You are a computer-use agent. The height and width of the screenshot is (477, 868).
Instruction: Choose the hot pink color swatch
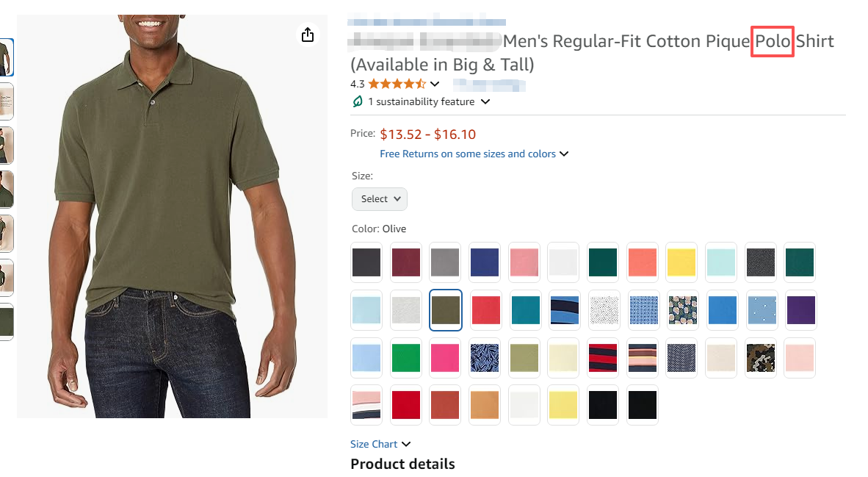(x=446, y=358)
